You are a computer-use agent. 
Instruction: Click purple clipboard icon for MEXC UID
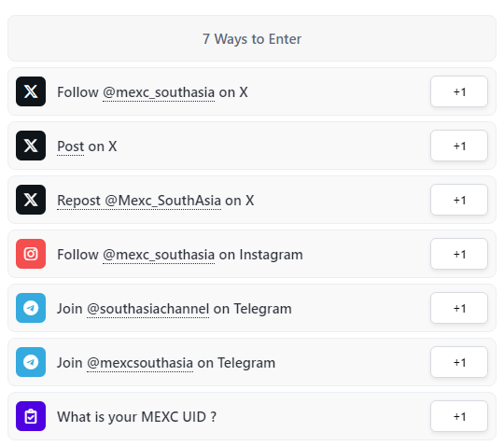[31, 416]
